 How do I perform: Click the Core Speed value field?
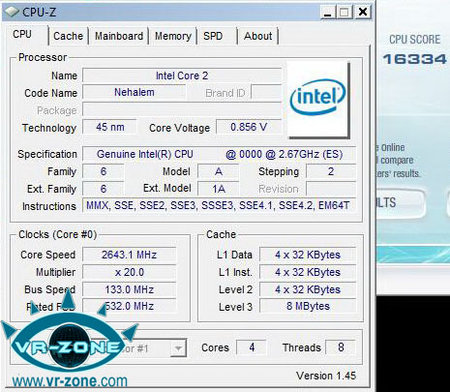click(129, 255)
